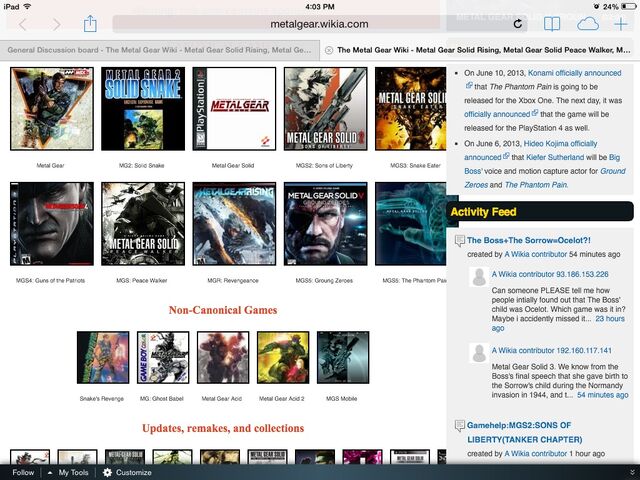Image resolution: width=640 pixels, height=480 pixels.
Task: Open Gamehelp:MGS2 Tanker Chapter thread
Action: pos(524,432)
